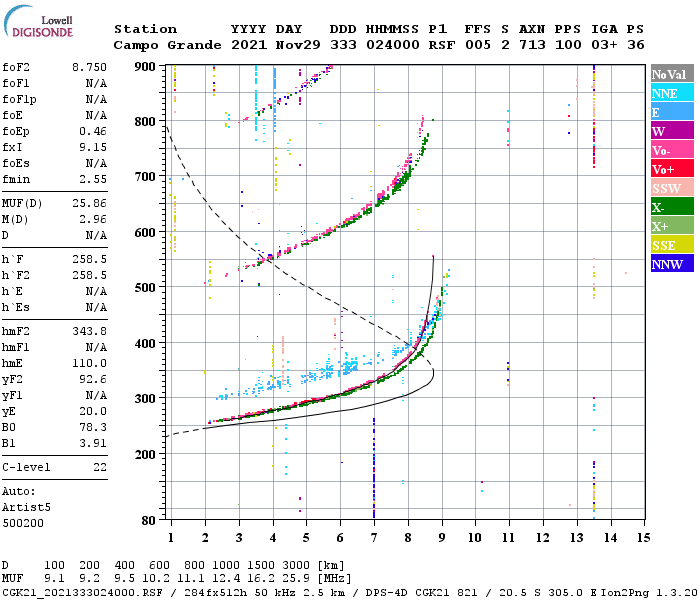Click the Lowell Digisonde logo
Viewport: 700px width, 600px height.
coord(38,21)
